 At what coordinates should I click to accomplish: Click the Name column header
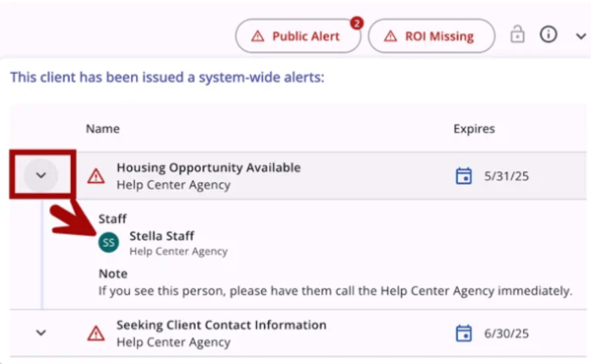click(102, 129)
